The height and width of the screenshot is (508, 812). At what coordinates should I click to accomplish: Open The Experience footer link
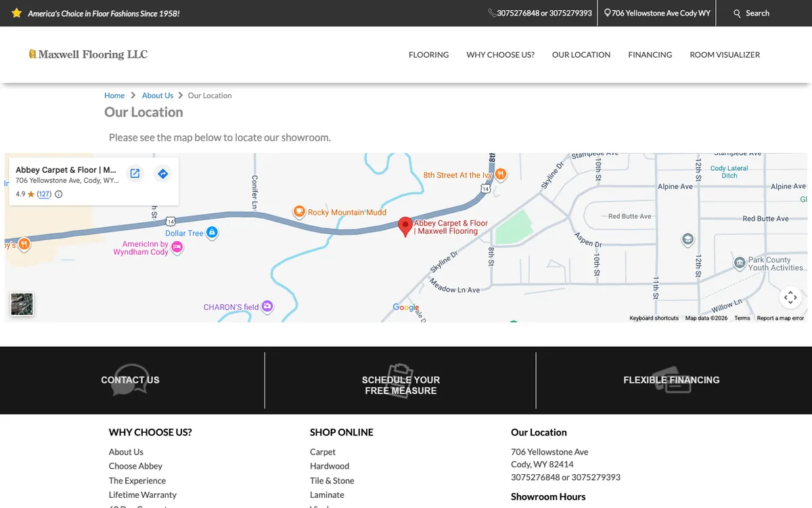(137, 480)
